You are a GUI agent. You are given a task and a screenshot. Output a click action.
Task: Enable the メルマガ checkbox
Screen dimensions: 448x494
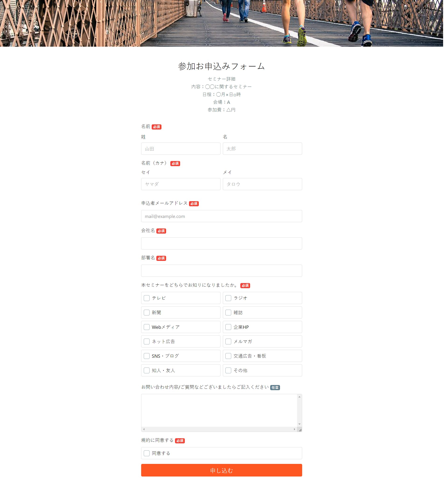(x=228, y=341)
